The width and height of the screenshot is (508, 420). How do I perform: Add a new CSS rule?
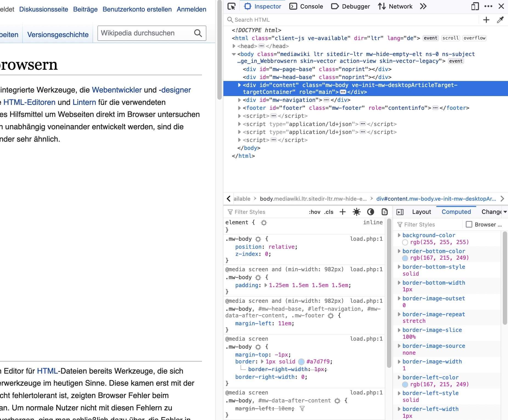[x=343, y=212]
